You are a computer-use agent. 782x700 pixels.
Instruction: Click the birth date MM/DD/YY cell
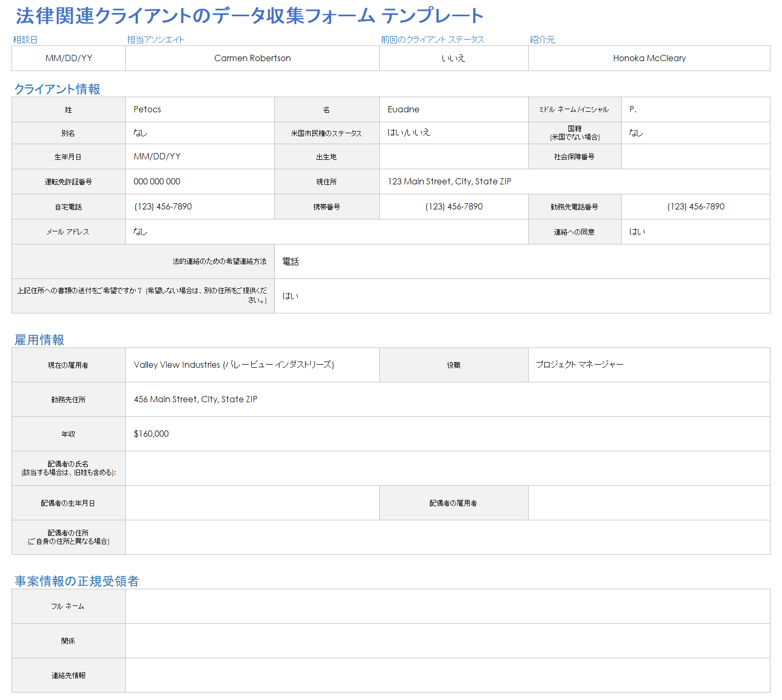click(200, 156)
